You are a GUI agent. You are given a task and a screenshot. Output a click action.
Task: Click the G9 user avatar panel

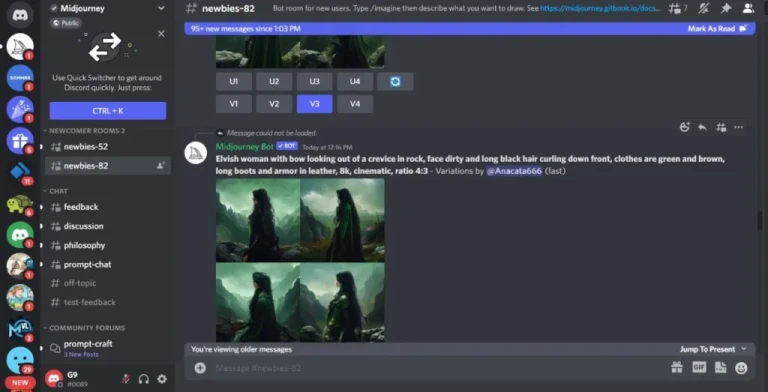[x=53, y=379]
